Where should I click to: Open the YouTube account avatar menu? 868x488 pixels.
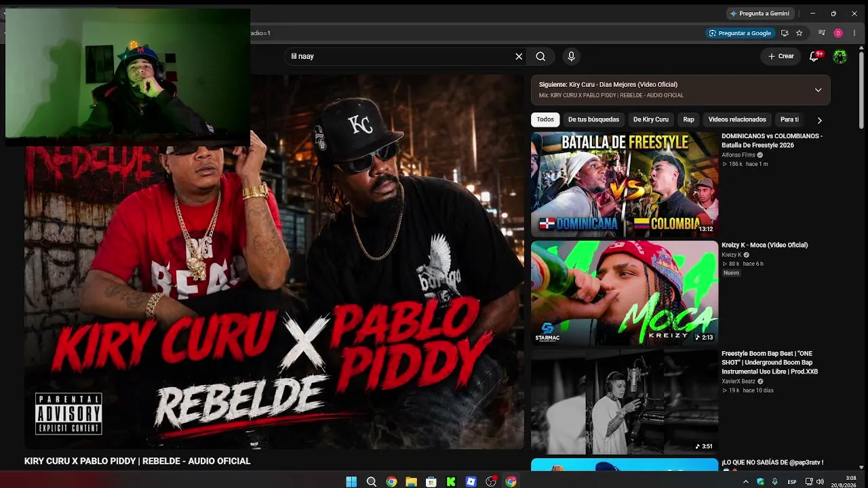(840, 56)
